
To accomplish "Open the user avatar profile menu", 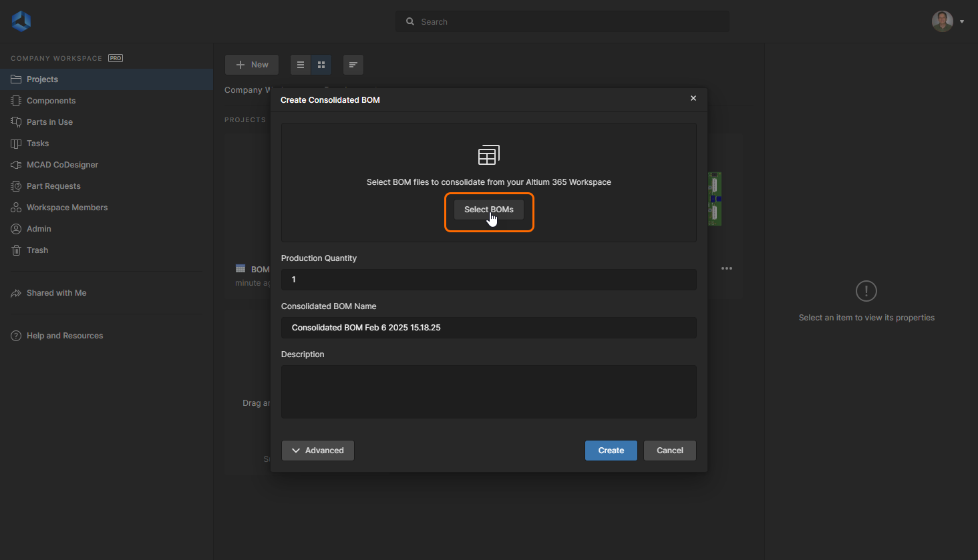I will pyautogui.click(x=947, y=21).
